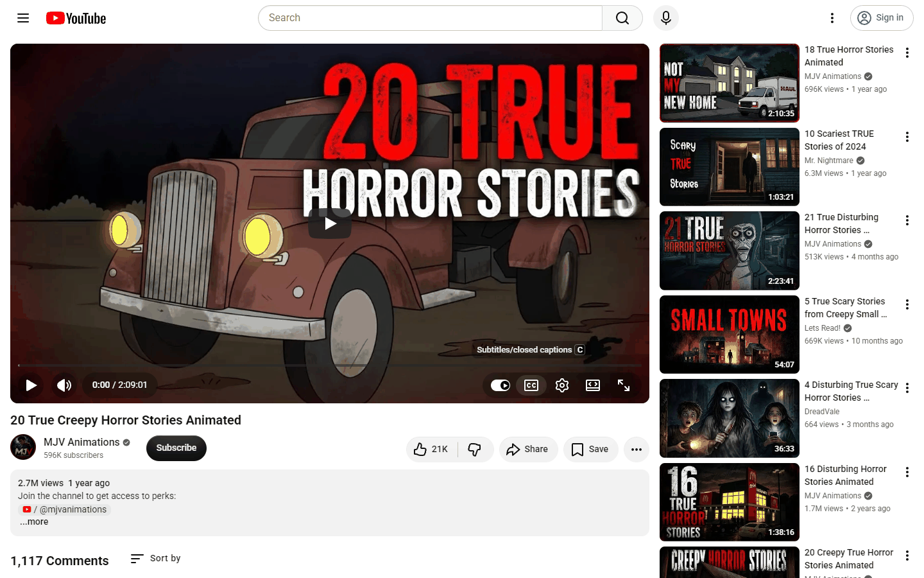Open options for '20 Creepy True Horror Stories'
924x578 pixels.
[907, 556]
